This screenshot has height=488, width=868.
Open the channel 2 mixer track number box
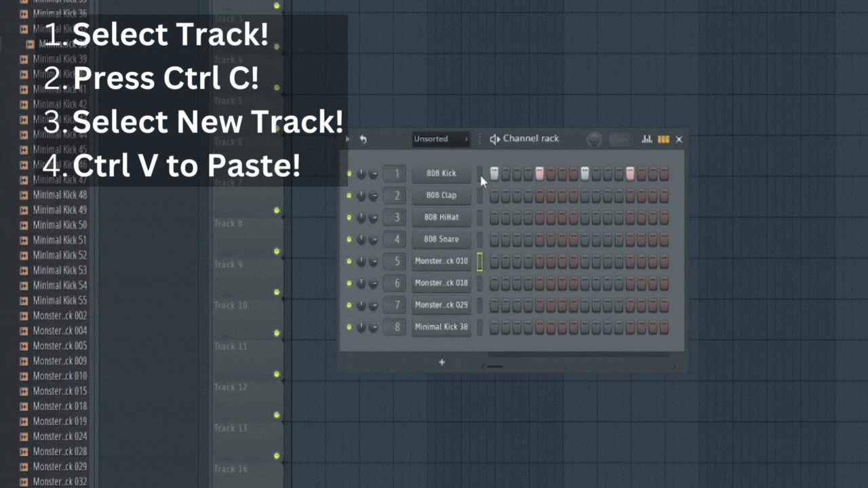pyautogui.click(x=395, y=196)
